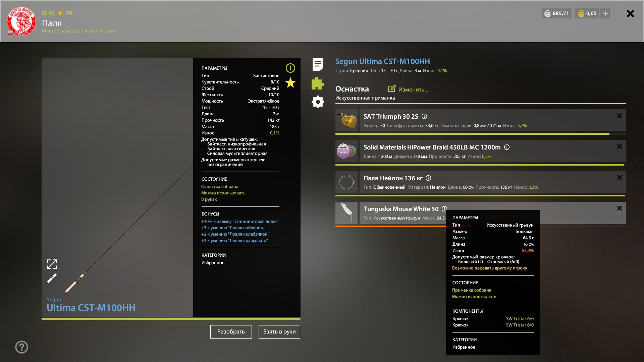Click the orange wear bar under Tunguska Mouse

click(391, 226)
